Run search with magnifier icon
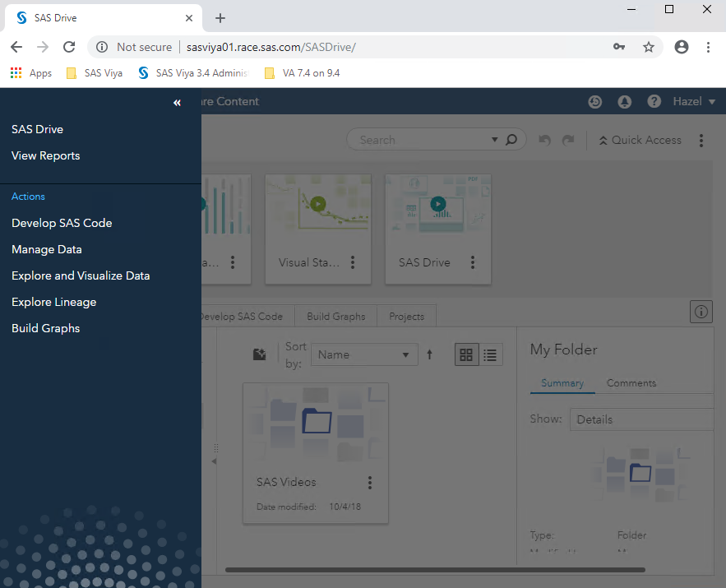726x588 pixels. click(511, 139)
